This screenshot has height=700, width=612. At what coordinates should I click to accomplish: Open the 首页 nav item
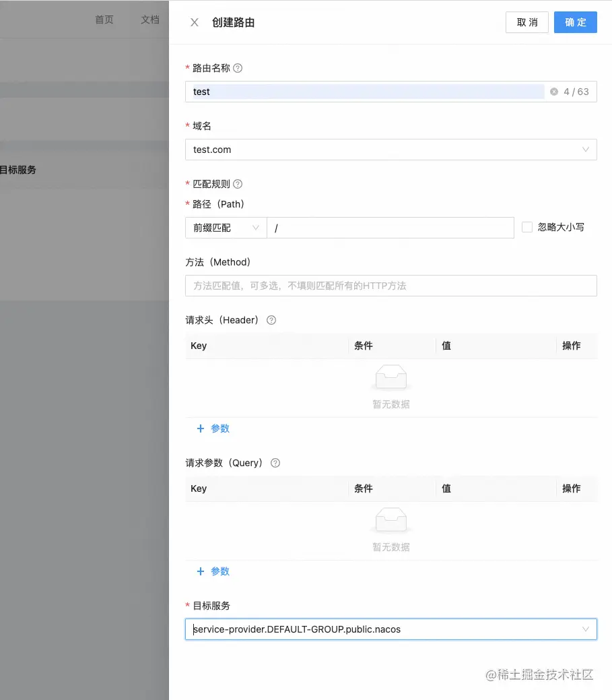(104, 20)
